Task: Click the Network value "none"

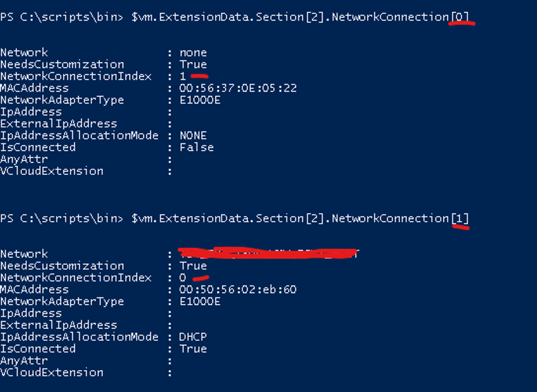Action: (193, 53)
